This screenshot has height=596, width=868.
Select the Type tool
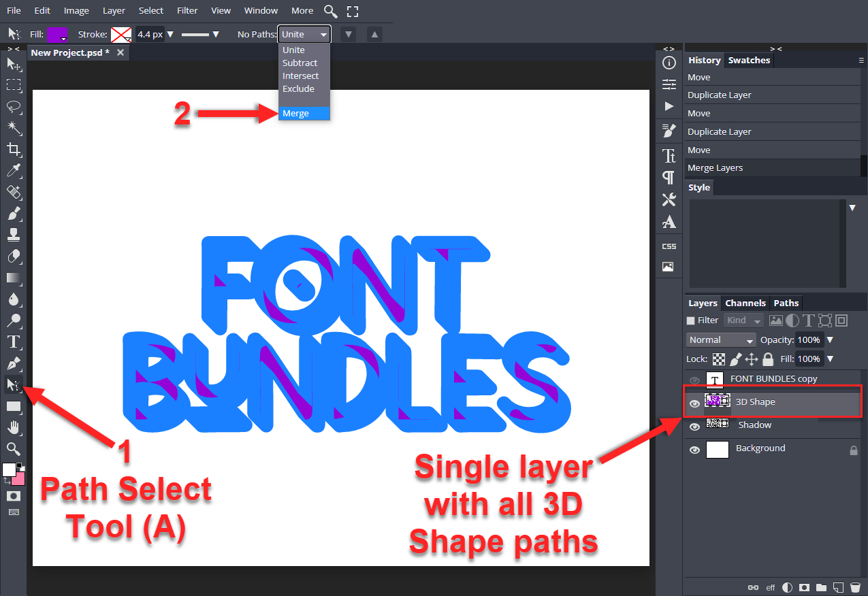pyautogui.click(x=14, y=342)
